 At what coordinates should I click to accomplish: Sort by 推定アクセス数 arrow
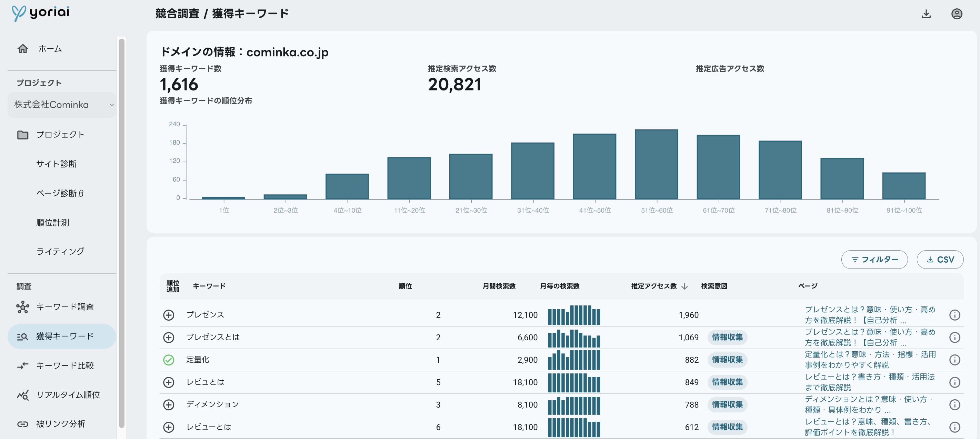click(684, 286)
